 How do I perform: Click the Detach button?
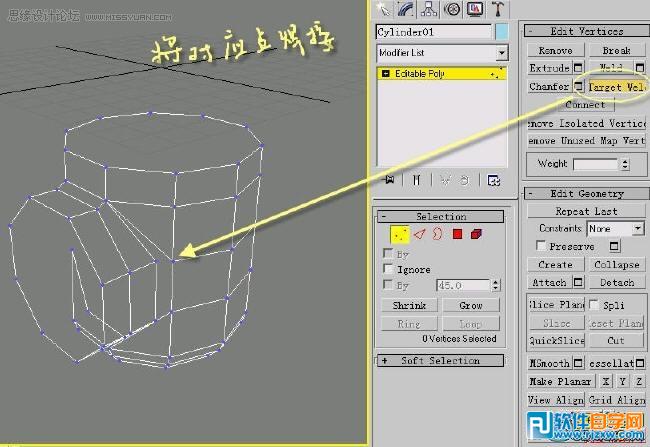[x=617, y=283]
